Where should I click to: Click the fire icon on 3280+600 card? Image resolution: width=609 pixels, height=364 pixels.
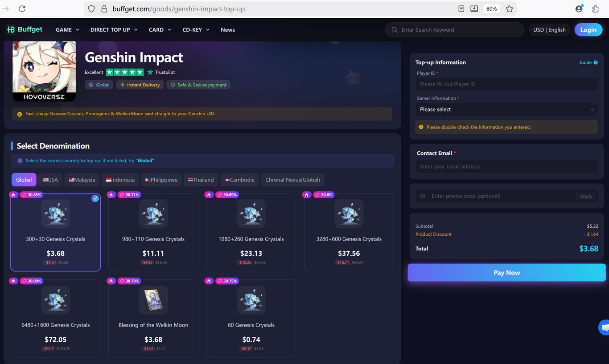(307, 195)
